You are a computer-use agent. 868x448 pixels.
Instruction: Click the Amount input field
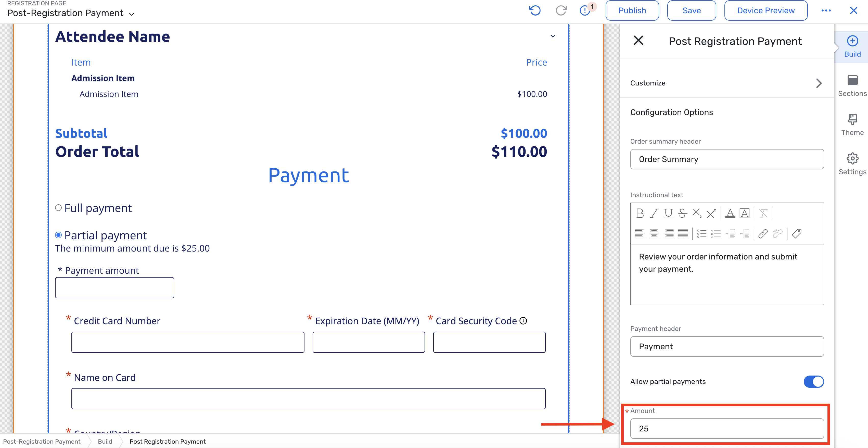[727, 428]
